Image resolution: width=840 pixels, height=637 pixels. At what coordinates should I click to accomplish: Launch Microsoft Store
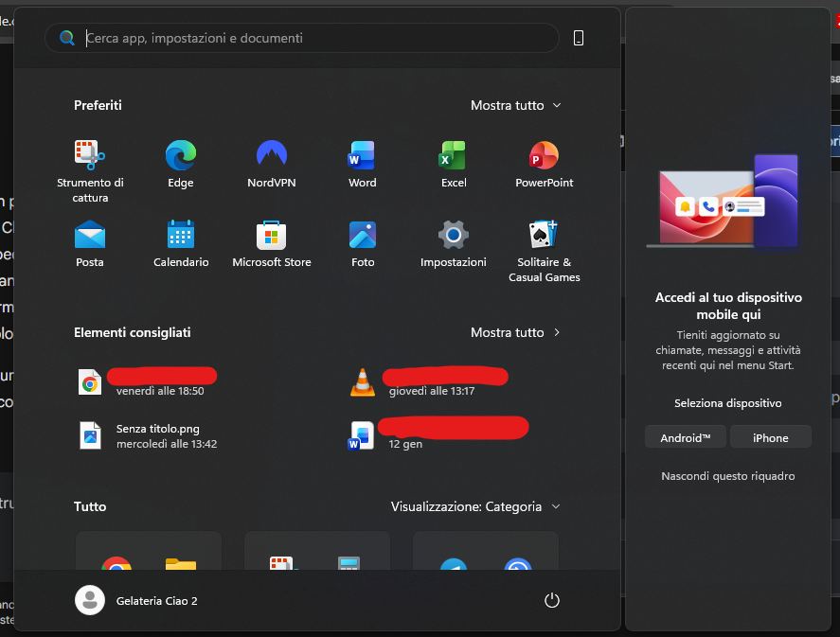(272, 243)
